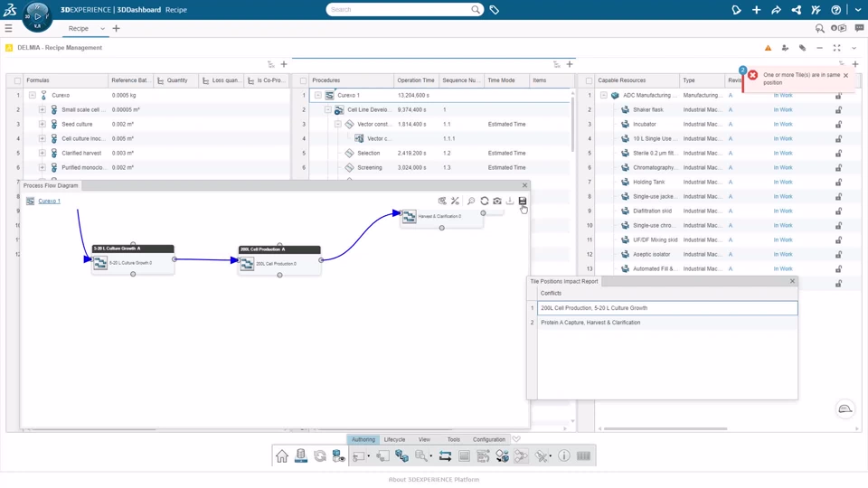Click the save icon in Process Flow Diagram
The image size is (868, 488).
point(522,201)
